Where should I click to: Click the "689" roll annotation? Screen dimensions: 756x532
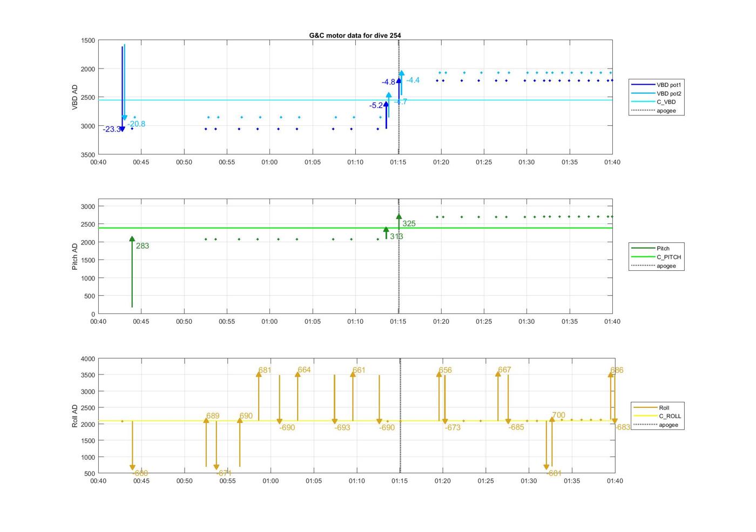point(213,416)
